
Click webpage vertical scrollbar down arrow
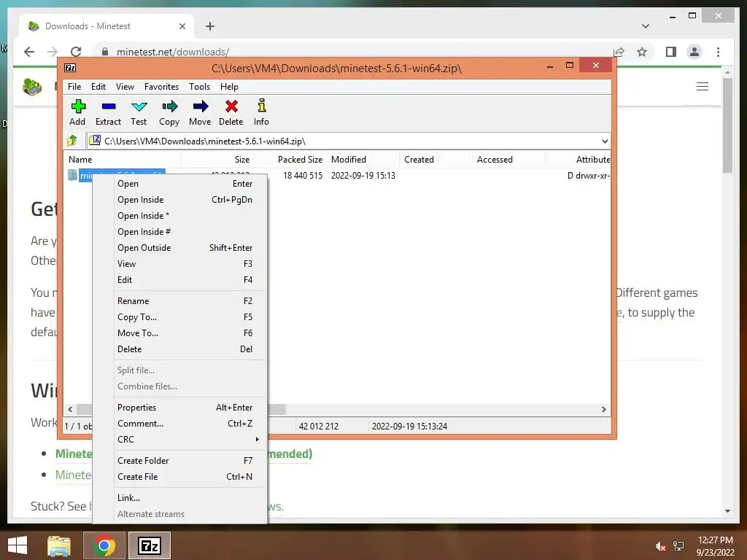727,511
